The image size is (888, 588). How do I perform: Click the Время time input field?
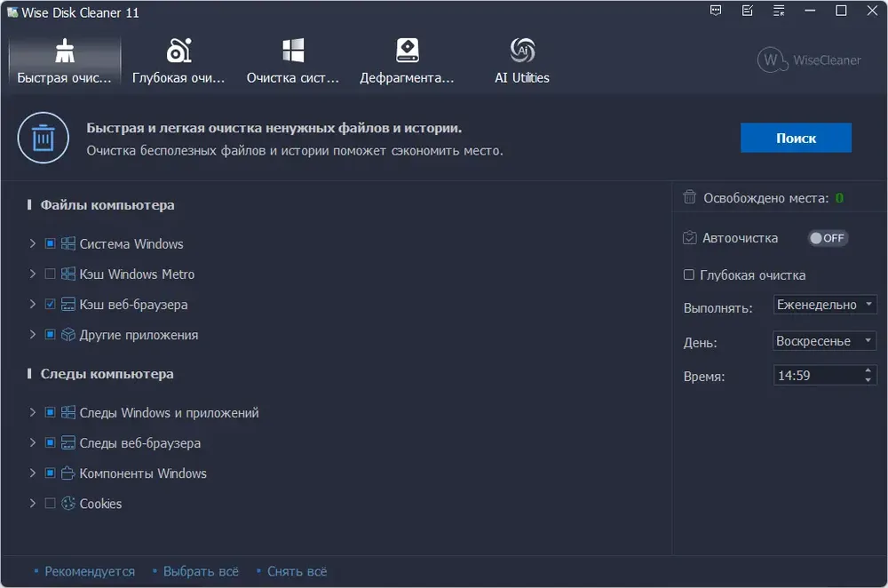pos(817,376)
